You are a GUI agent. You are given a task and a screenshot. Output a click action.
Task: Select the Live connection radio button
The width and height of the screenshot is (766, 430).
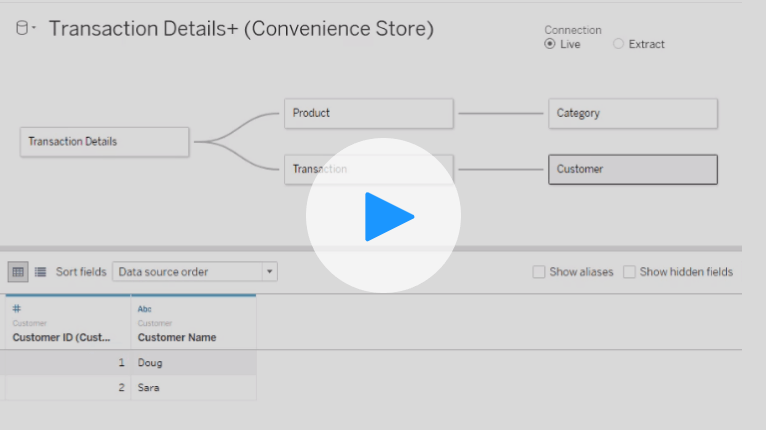[x=550, y=44]
